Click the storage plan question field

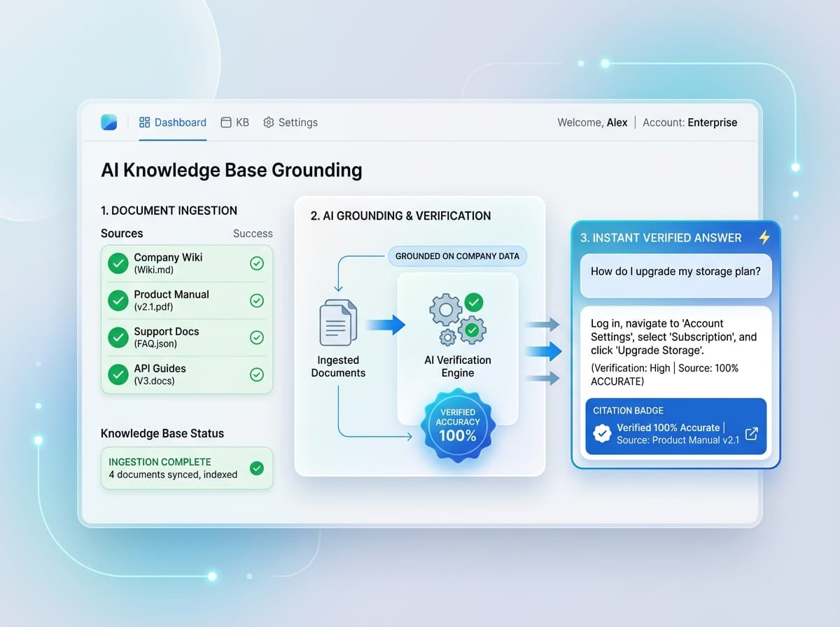pos(675,275)
